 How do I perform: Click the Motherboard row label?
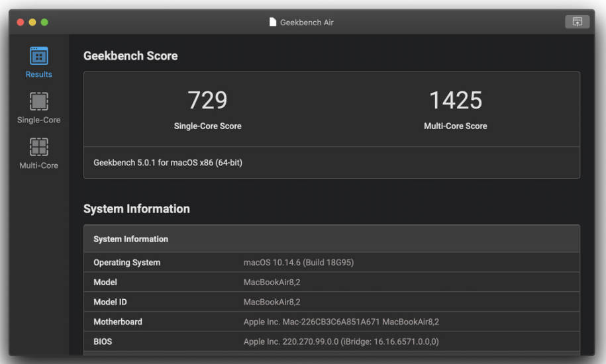tap(118, 322)
